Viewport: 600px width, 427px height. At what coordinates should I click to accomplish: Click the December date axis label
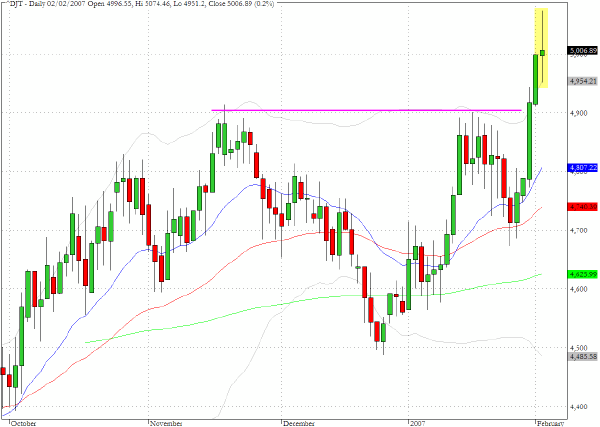299,423
